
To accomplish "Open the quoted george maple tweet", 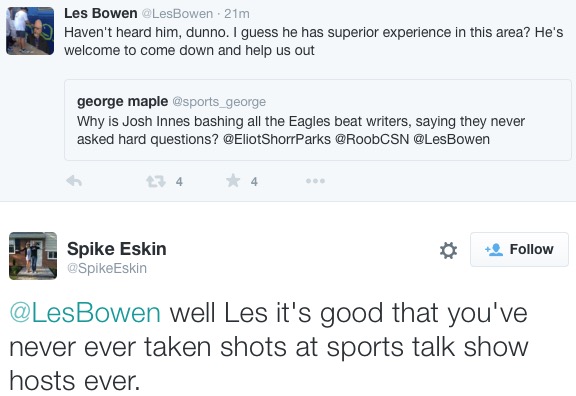I will click(318, 120).
